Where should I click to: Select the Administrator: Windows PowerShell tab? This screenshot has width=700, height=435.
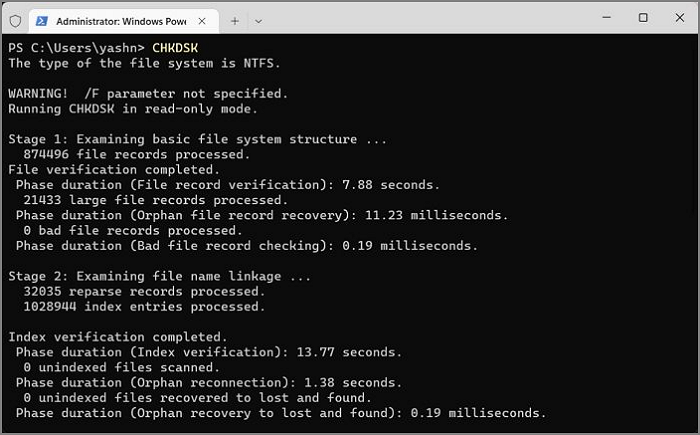click(x=118, y=19)
